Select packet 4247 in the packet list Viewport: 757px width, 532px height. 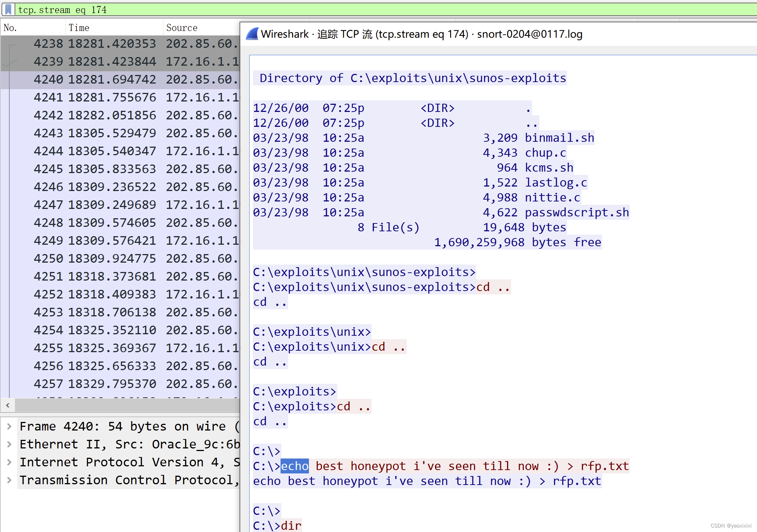coord(120,205)
